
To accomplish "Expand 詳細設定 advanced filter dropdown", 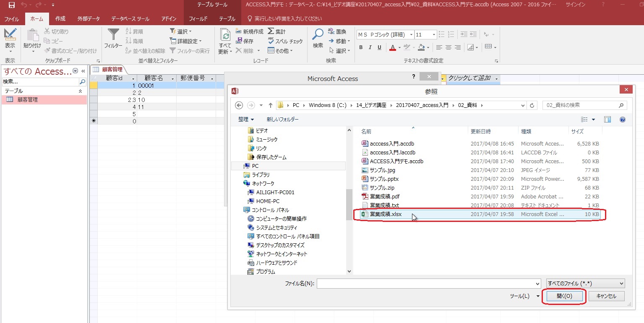I will point(186,41).
